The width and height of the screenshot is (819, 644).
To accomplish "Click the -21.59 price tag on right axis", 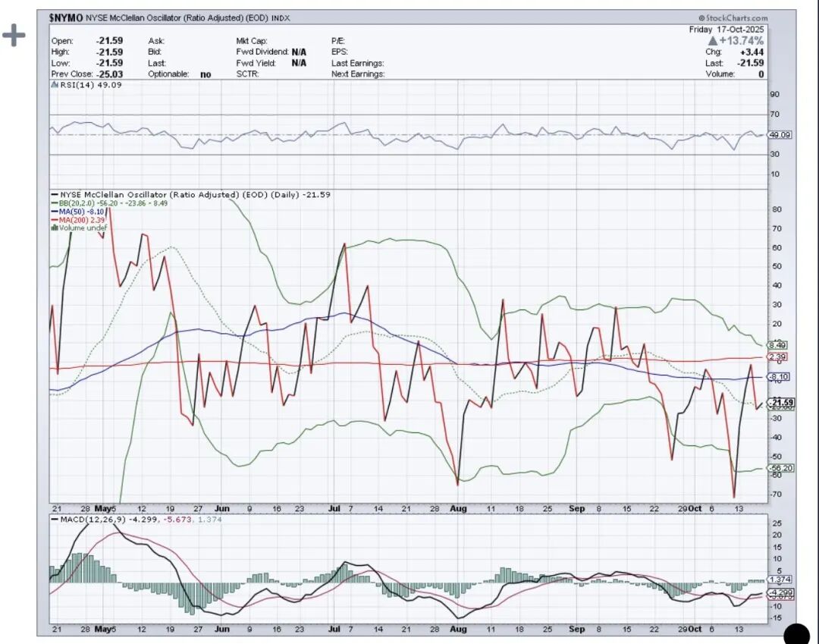I will click(781, 402).
